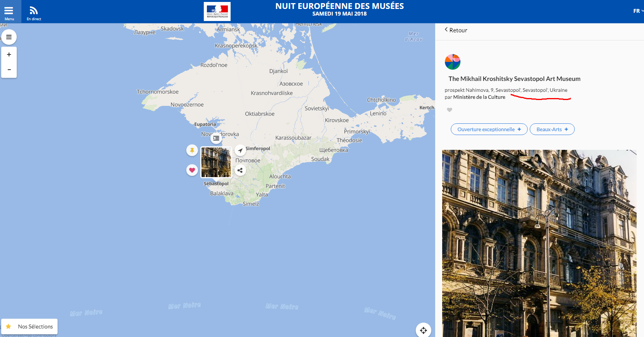Get directions with the arrow icon
The width and height of the screenshot is (644, 337).
240,150
